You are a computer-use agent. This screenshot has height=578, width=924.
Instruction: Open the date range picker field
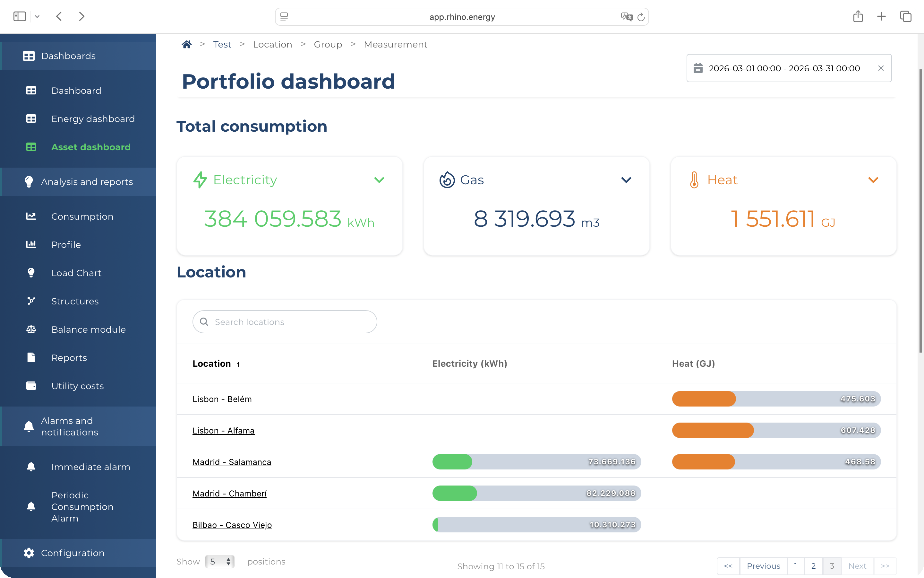789,68
